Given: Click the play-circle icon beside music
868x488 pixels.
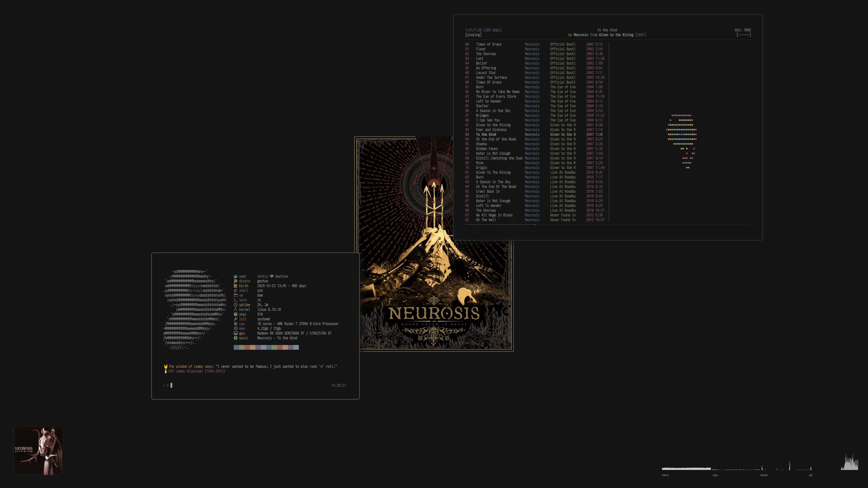Looking at the screenshot, I should point(236,338).
